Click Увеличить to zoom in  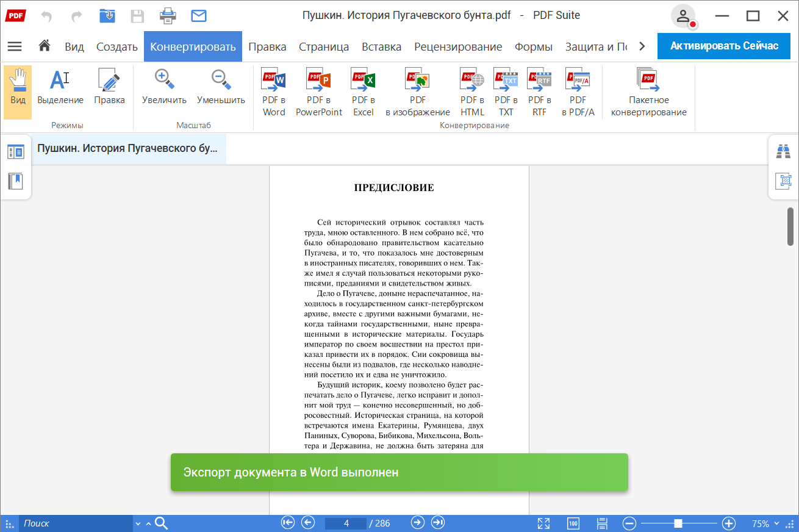(164, 87)
